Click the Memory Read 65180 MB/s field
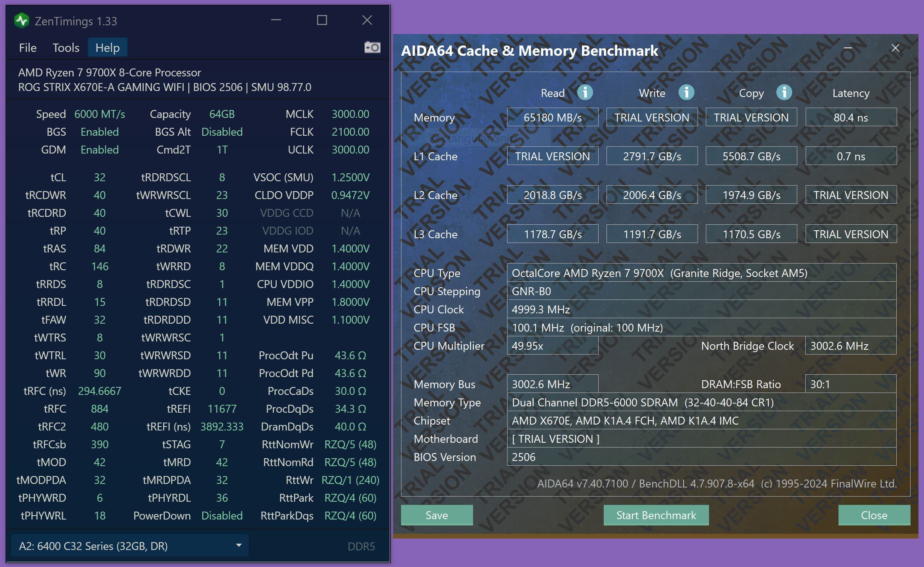The image size is (924, 567). [552, 118]
